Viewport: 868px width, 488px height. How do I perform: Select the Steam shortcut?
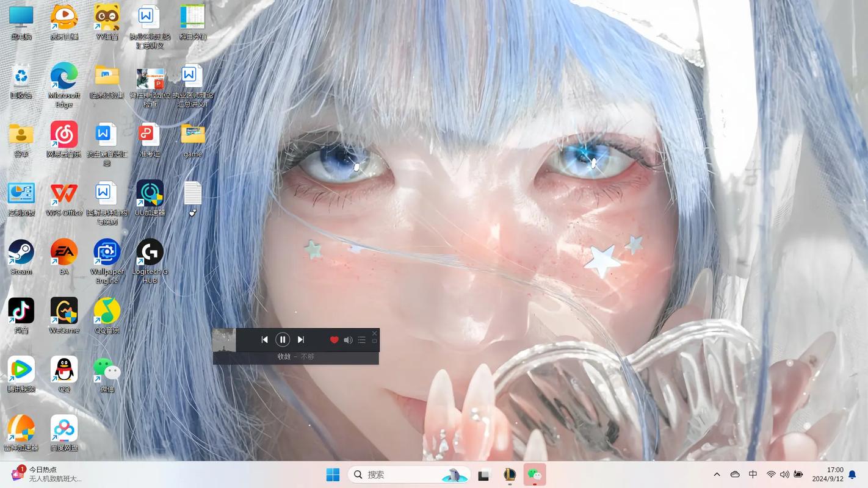coord(21,257)
